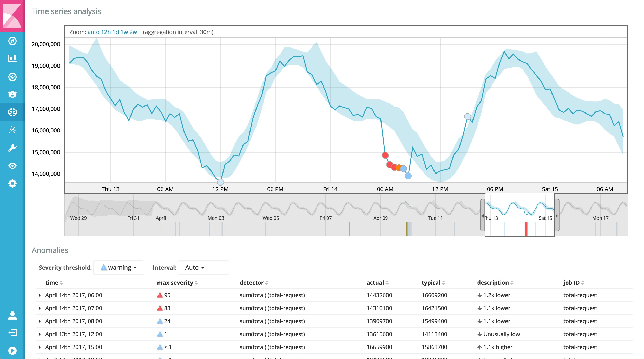Set chart zoom to 1w
Viewport: 644px width, 359px height.
124,32
